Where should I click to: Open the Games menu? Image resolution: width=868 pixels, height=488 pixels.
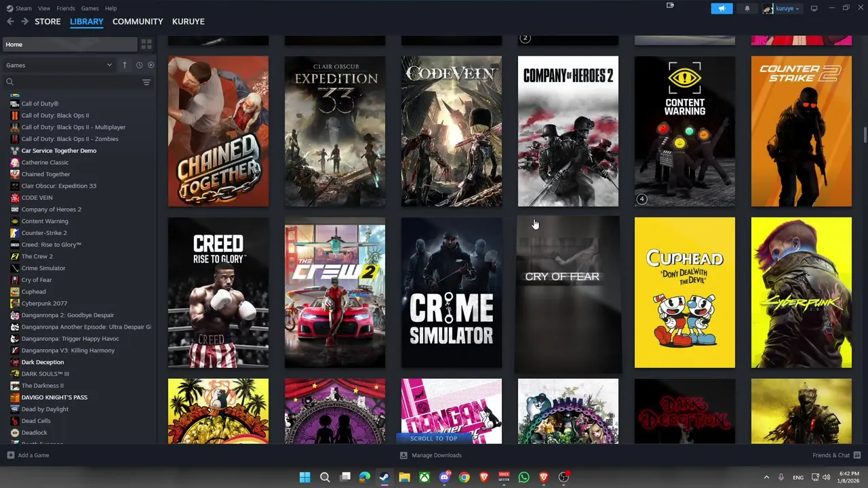tap(90, 8)
